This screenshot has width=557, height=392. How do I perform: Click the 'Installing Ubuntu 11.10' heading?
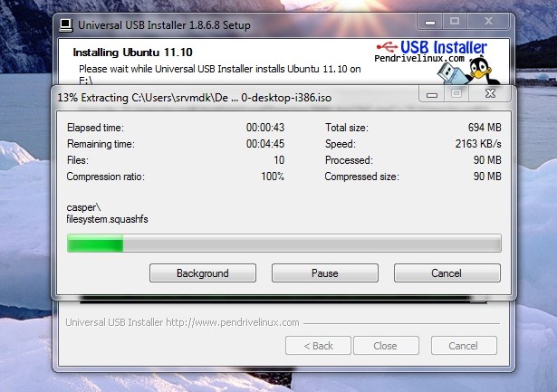pyautogui.click(x=132, y=53)
